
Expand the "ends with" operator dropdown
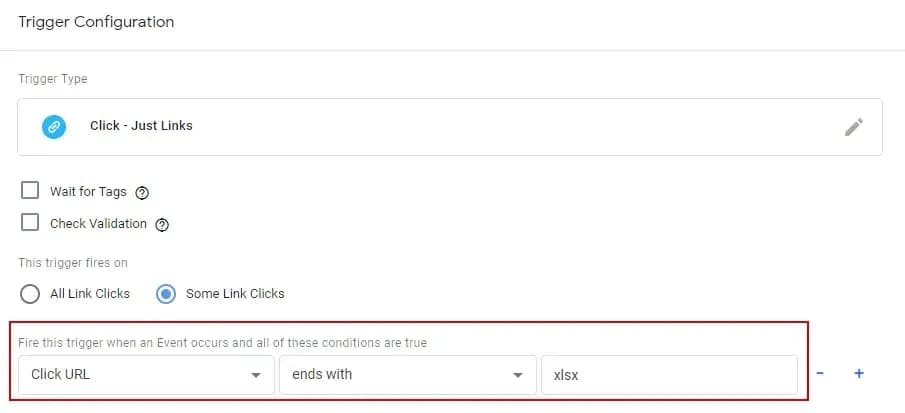click(405, 374)
